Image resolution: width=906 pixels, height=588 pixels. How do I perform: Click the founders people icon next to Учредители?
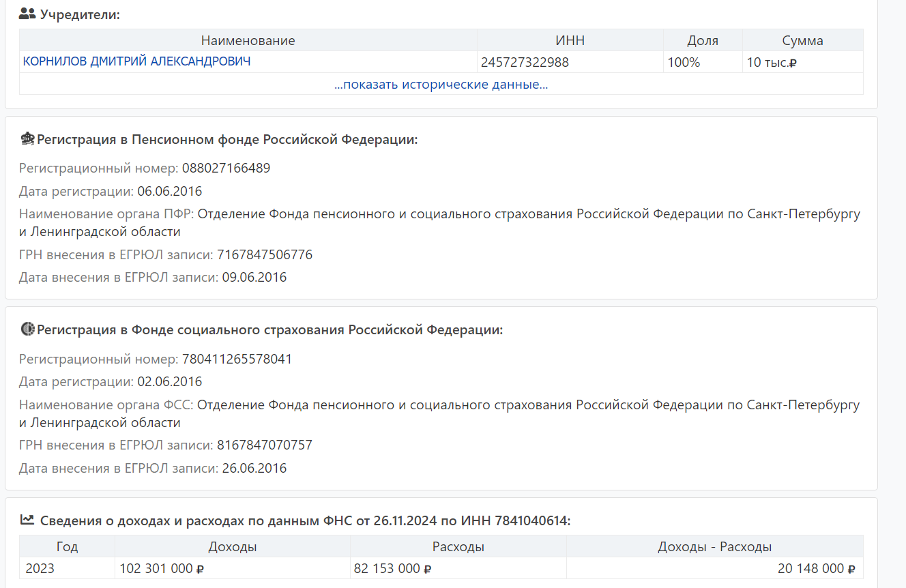pos(27,13)
